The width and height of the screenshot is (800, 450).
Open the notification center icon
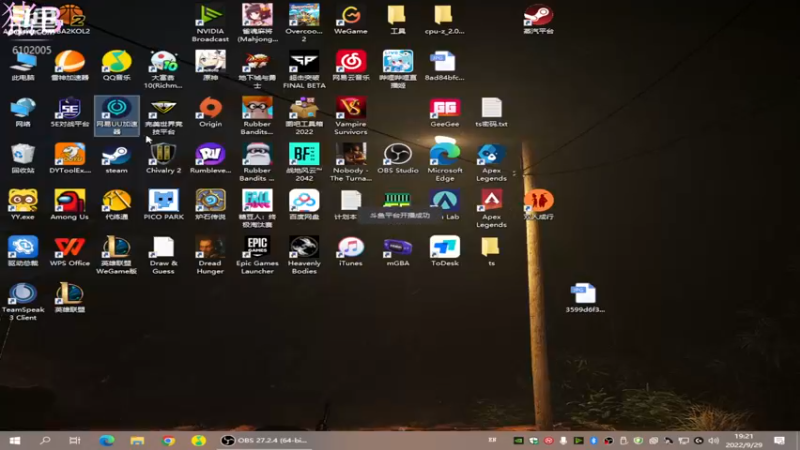779,440
